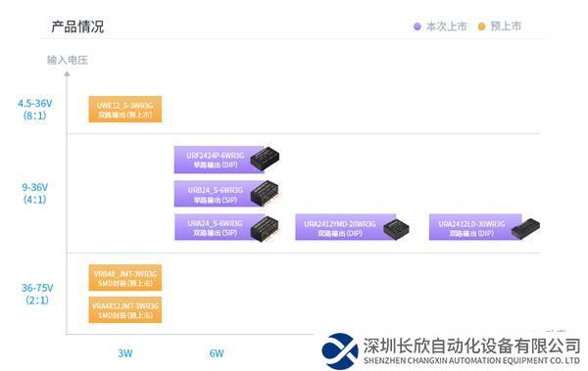Viewport: 588px width, 371px height.
Task: Click the URF2424P-6WR3G DIP module image
Action: [266, 159]
